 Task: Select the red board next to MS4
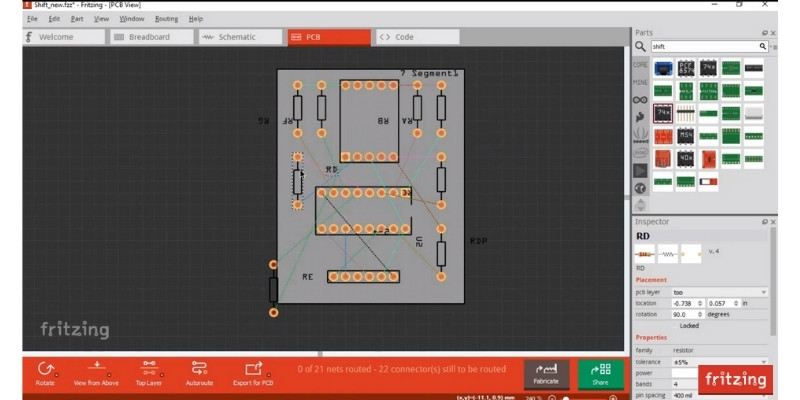[x=663, y=136]
